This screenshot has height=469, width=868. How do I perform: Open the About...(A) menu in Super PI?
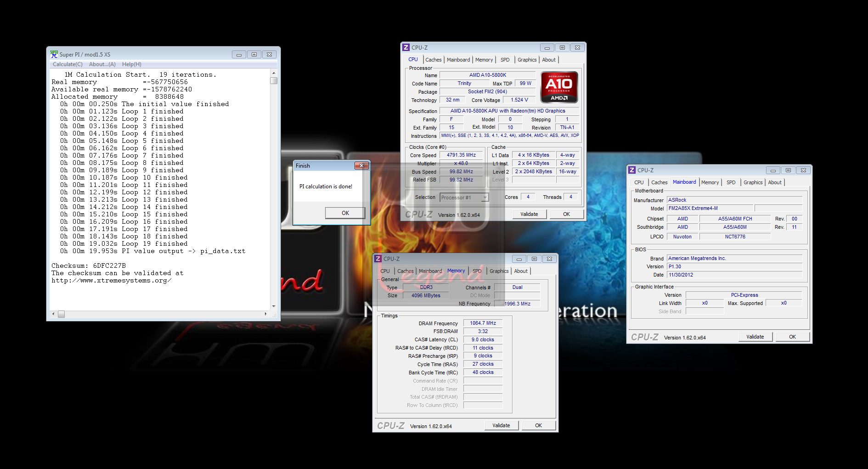(102, 64)
